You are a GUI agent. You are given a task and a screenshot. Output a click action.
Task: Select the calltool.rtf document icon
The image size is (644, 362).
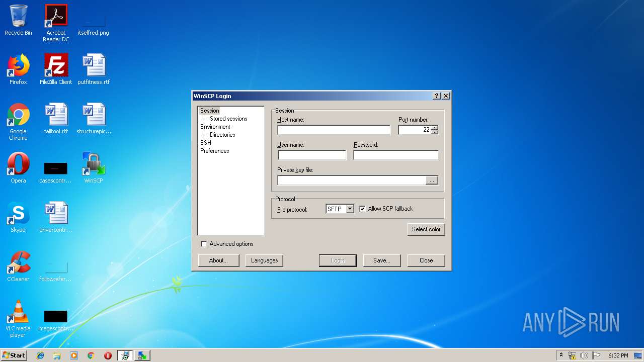(x=56, y=119)
